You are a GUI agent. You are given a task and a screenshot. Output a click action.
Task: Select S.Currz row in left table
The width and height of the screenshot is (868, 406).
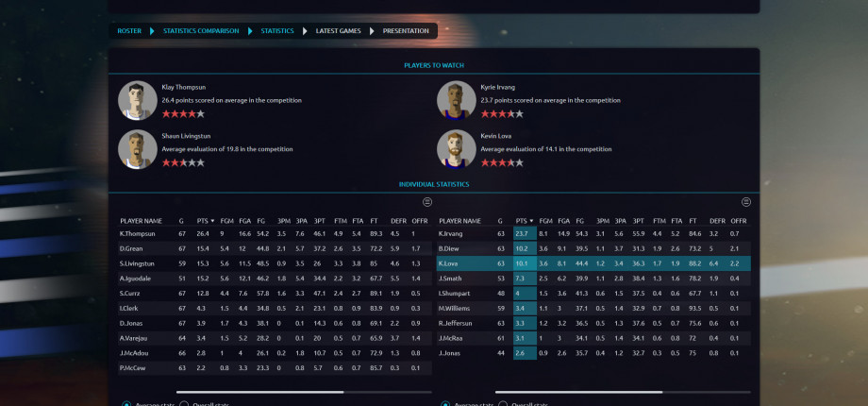tap(275, 294)
